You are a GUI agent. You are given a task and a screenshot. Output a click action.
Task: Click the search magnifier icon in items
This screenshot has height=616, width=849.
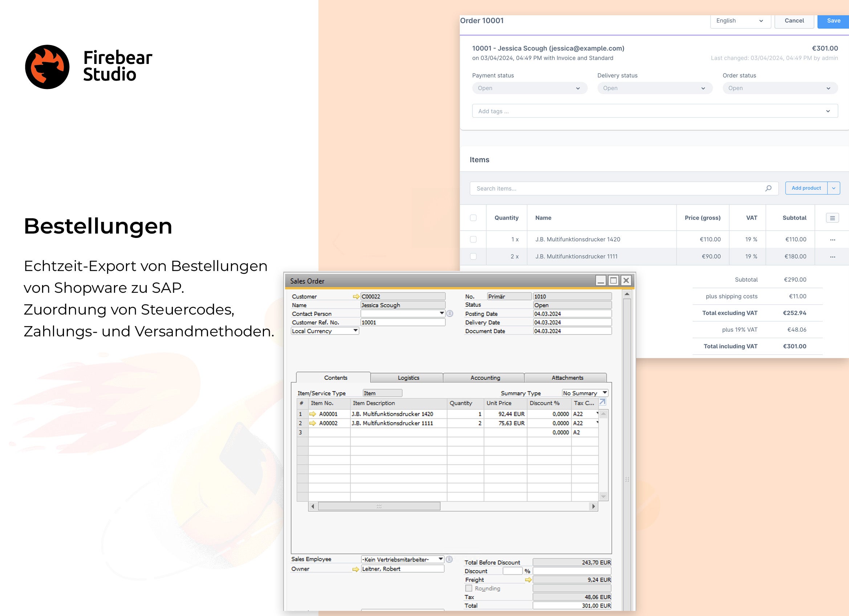[768, 189]
